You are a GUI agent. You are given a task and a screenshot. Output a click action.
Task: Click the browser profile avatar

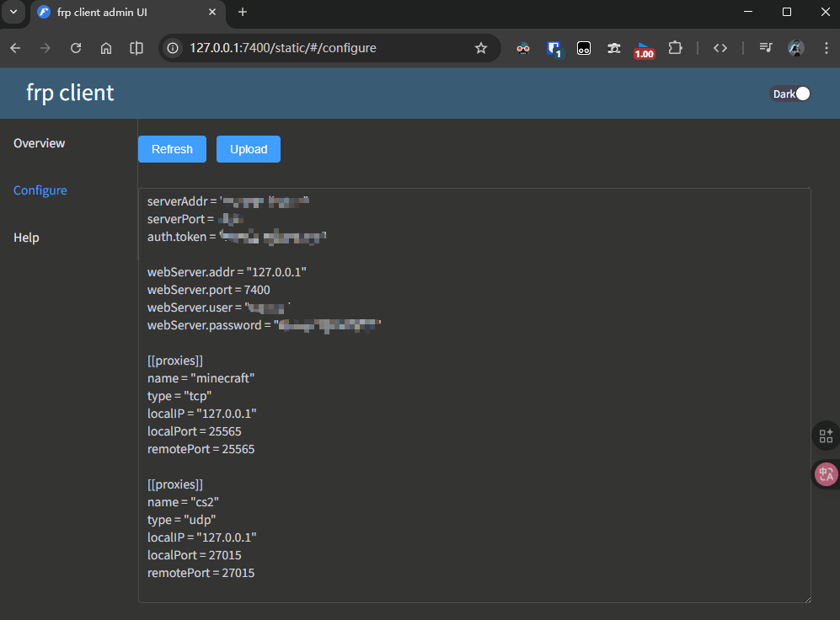tap(796, 48)
